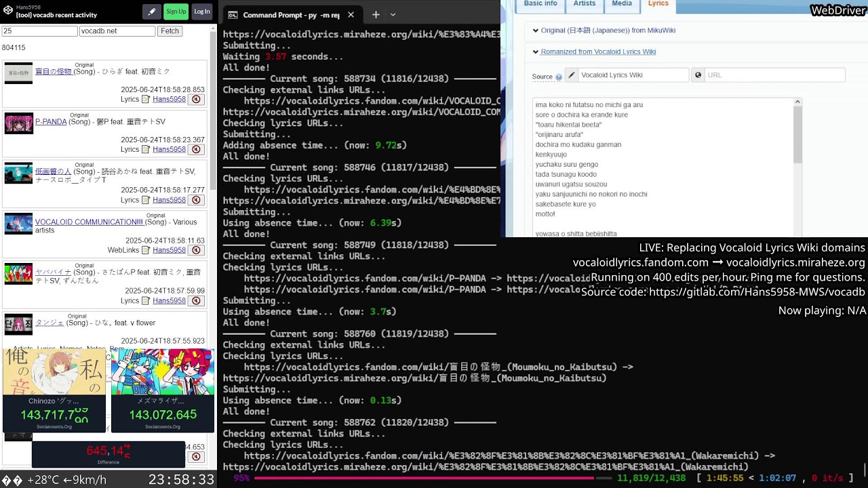Click inside the romanized lyrics textarea
This screenshot has width=868, height=488.
pyautogui.click(x=663, y=167)
